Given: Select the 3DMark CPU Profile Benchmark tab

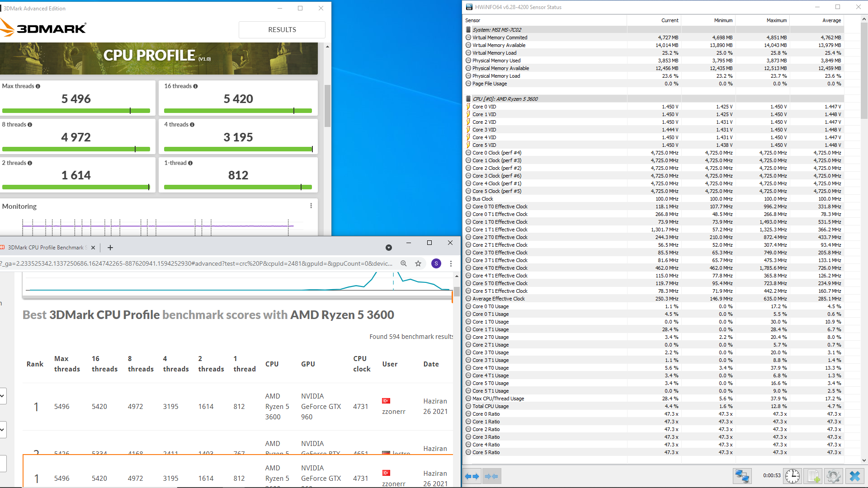Looking at the screenshot, I should 47,248.
